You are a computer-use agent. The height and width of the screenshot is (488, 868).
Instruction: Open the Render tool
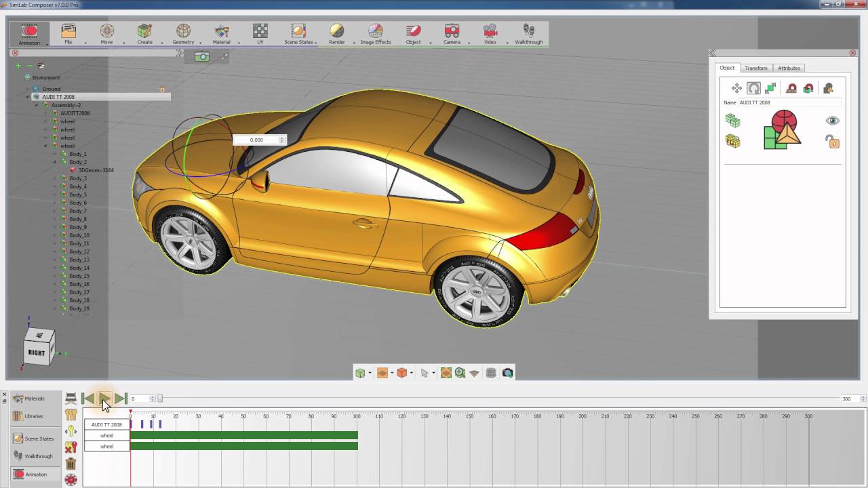point(337,34)
